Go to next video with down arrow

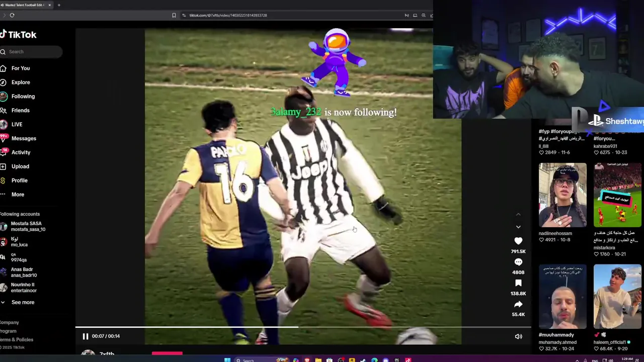point(518,227)
